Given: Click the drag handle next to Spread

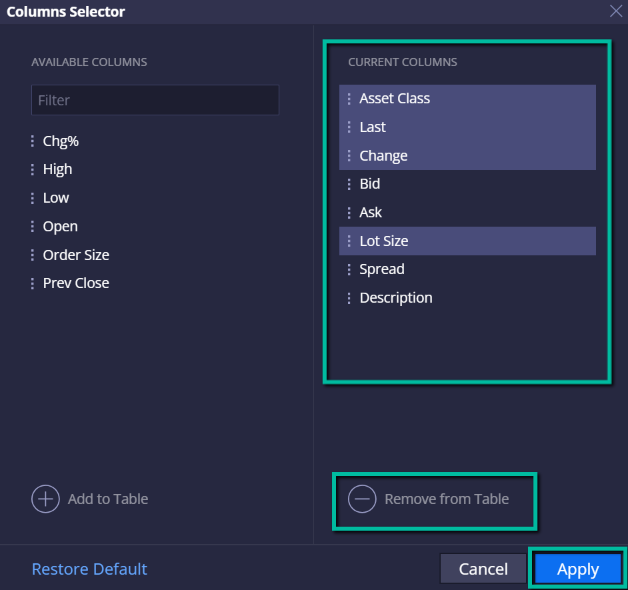Looking at the screenshot, I should click(x=349, y=269).
